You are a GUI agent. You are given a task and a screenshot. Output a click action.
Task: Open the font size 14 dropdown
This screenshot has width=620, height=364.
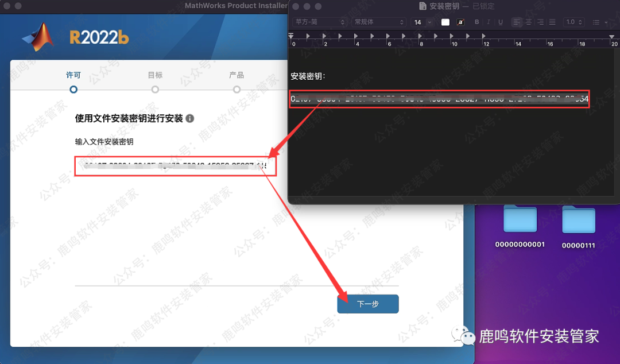422,22
